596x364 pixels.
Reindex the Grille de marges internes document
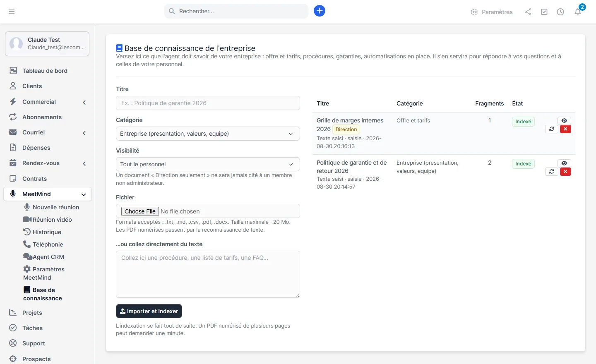tap(552, 129)
